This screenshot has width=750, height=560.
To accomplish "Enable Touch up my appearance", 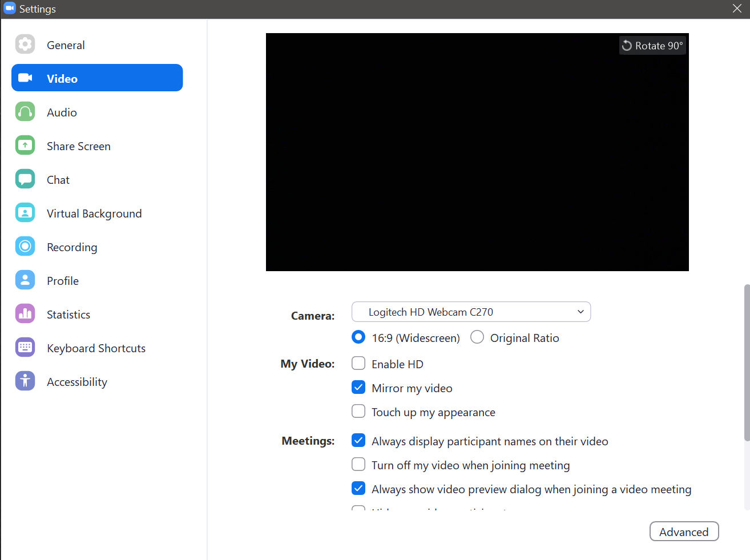I will [358, 411].
